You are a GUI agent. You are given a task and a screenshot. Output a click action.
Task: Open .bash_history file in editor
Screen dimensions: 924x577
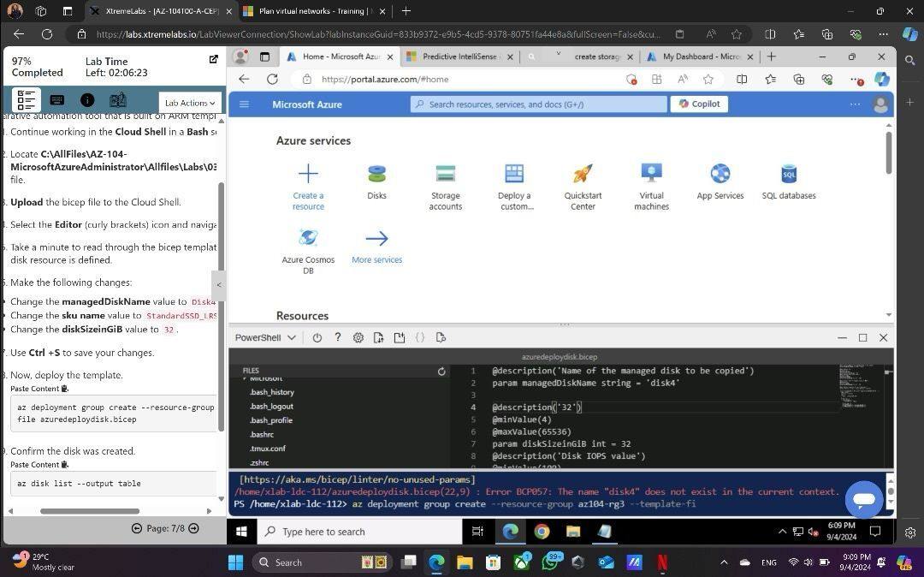(272, 392)
